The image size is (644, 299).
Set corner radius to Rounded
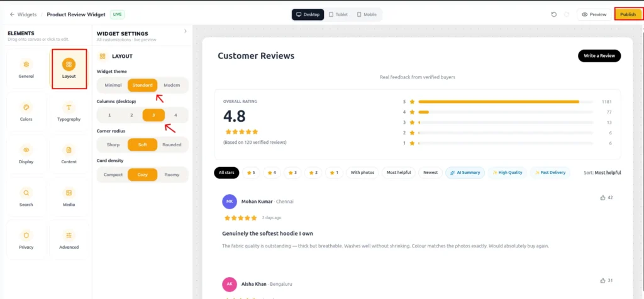pyautogui.click(x=172, y=144)
